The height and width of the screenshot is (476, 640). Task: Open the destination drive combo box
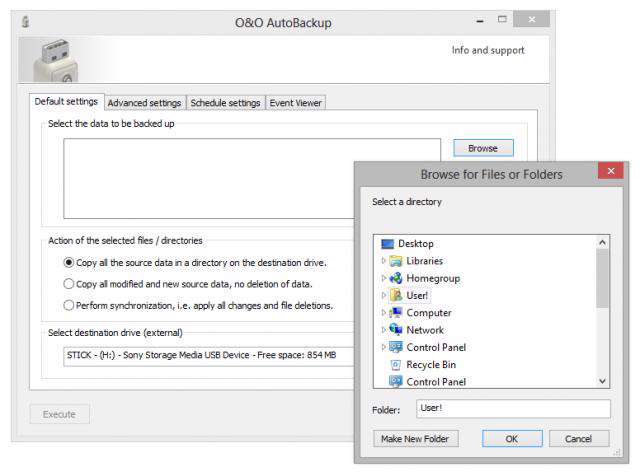[x=209, y=356]
